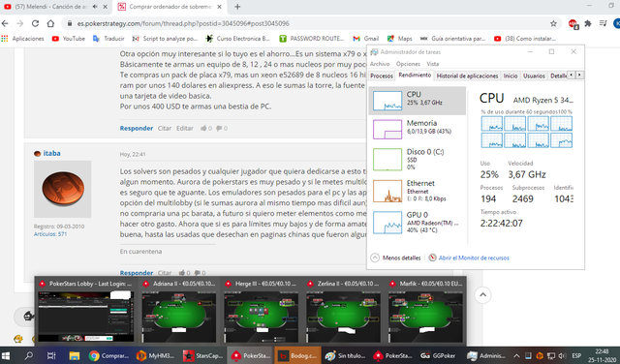
Task: Reload the pokerstrategy page
Action: pyautogui.click(x=35, y=23)
